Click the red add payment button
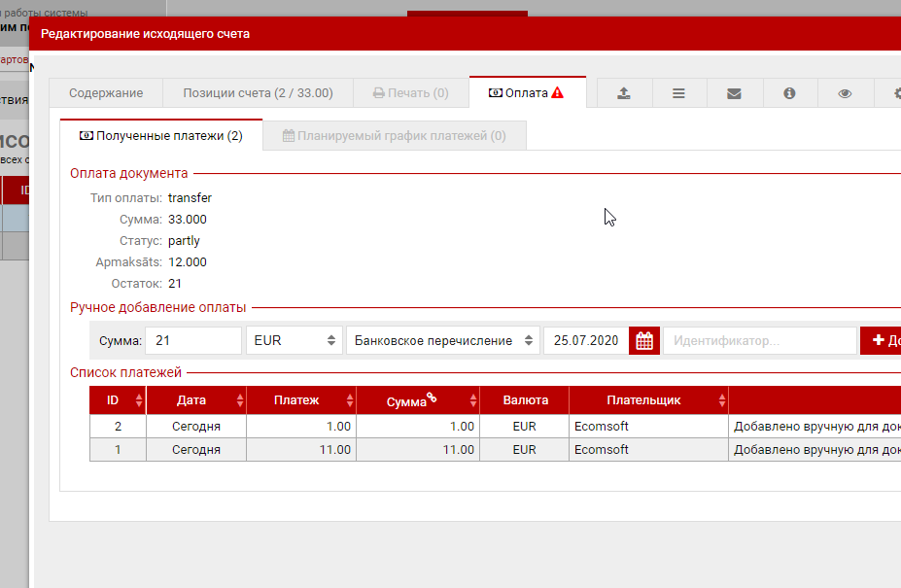This screenshot has height=588, width=901. tap(882, 341)
